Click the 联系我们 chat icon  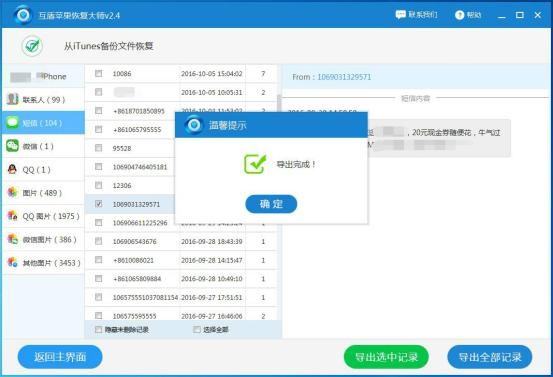(400, 15)
